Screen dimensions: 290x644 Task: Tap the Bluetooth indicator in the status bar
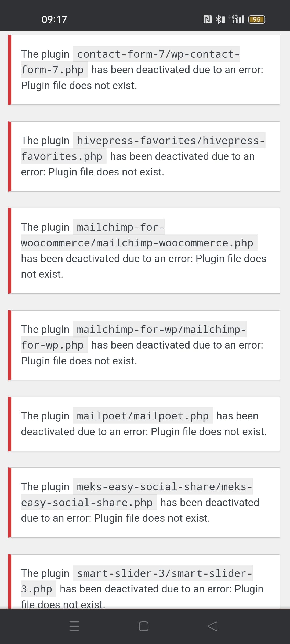[219, 19]
